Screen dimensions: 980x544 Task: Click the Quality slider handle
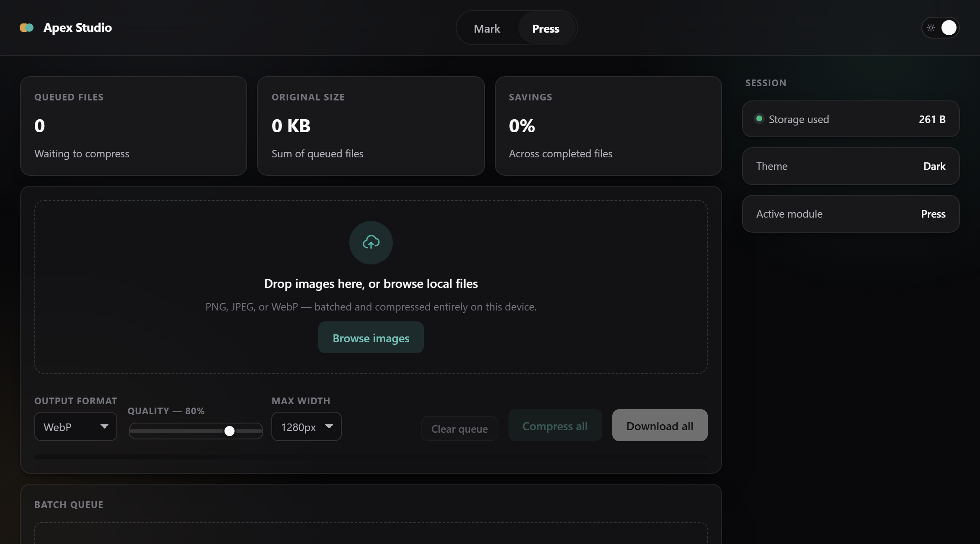click(230, 431)
